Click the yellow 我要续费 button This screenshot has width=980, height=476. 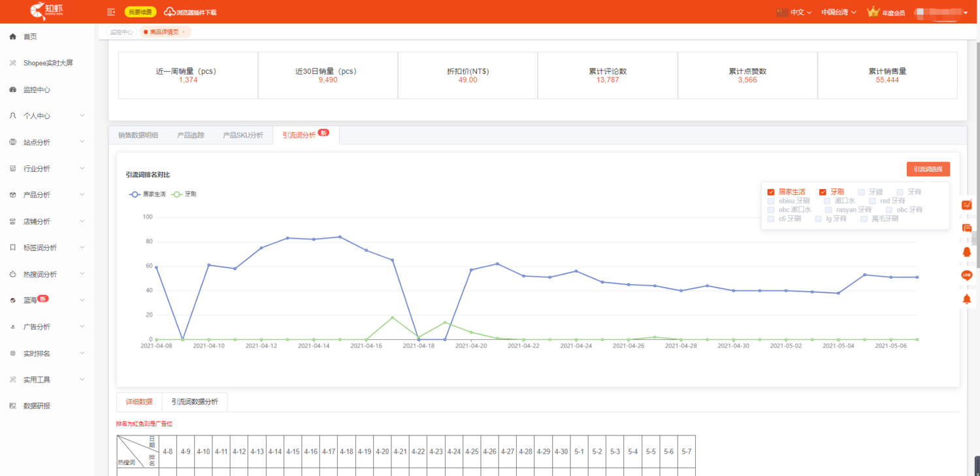[140, 12]
